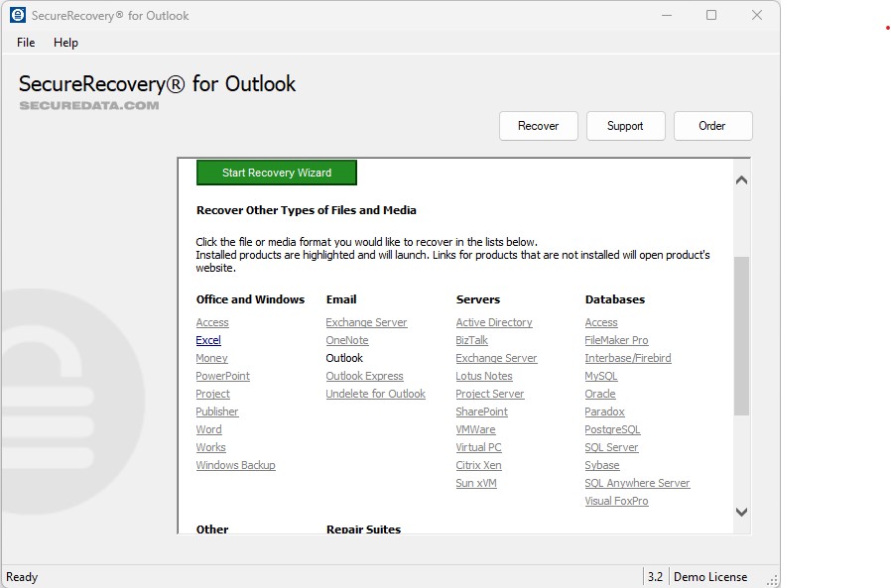Click the SecureRecovery application icon in title bar
The width and height of the screenshot is (891, 588).
(17, 15)
